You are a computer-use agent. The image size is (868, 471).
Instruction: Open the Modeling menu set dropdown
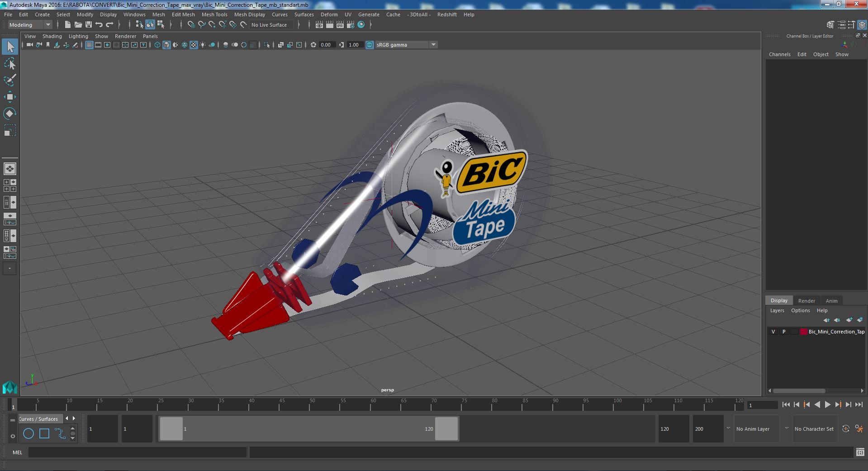pos(30,25)
